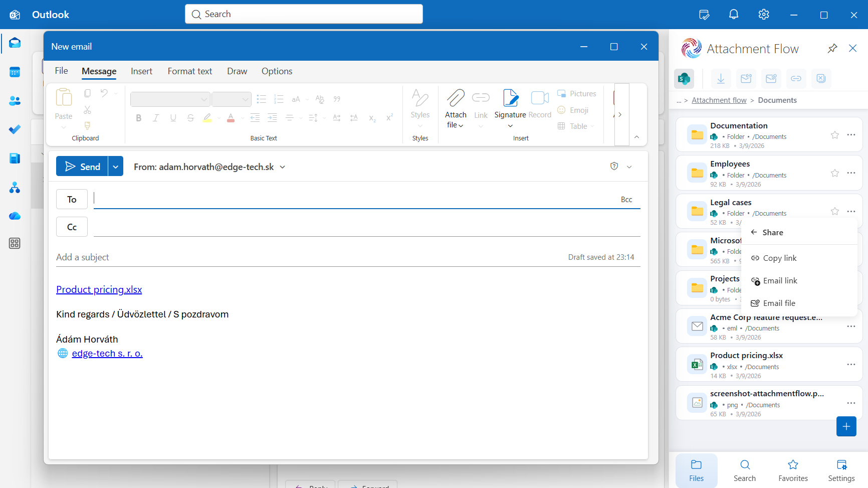Viewport: 868px width, 488px height.
Task: Star the Legal cases folder
Action: pyautogui.click(x=835, y=211)
